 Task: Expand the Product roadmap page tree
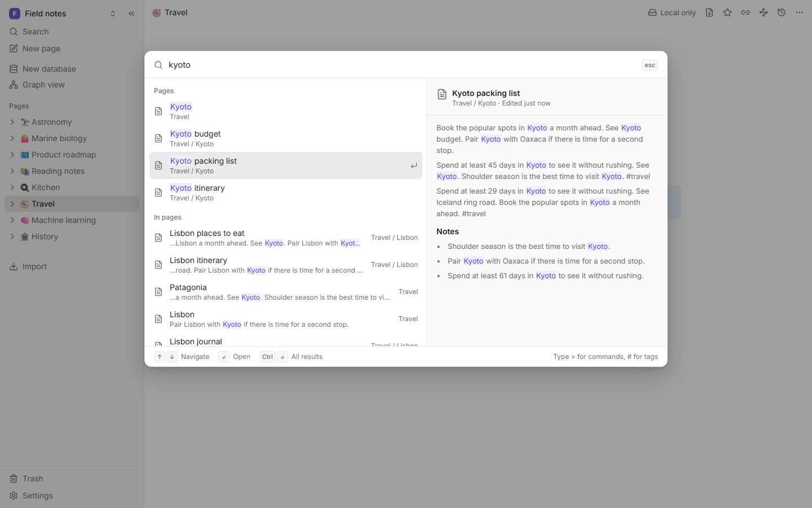[12, 155]
